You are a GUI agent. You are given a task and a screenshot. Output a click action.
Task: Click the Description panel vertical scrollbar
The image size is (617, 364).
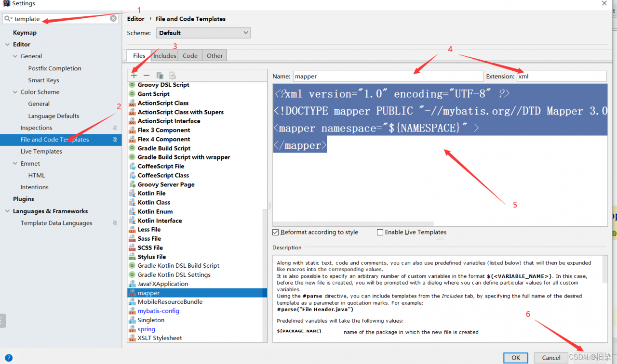[605, 270]
